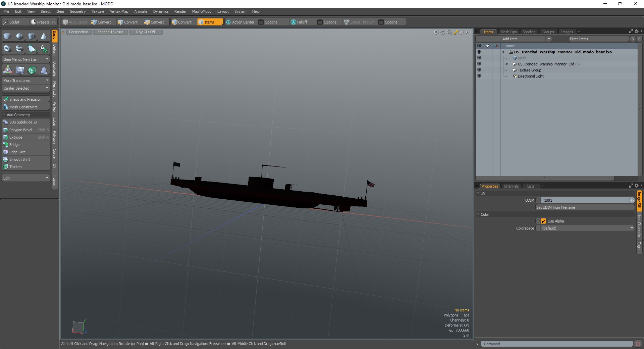The image size is (644, 349).
Task: Activate the Transform gizmo tool
Action: [x=7, y=70]
